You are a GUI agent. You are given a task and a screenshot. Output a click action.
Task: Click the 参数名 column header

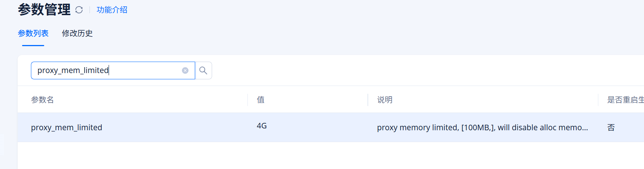click(x=43, y=100)
